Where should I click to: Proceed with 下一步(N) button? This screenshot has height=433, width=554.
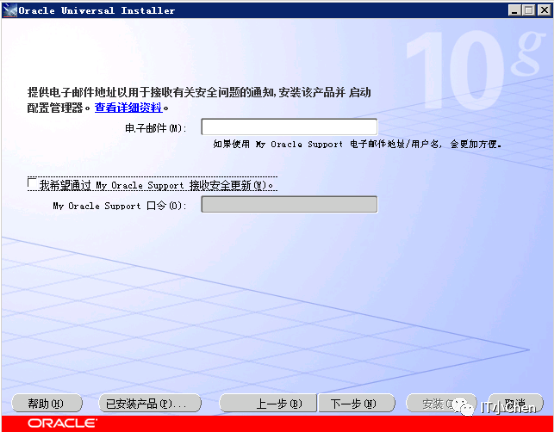[x=356, y=403]
